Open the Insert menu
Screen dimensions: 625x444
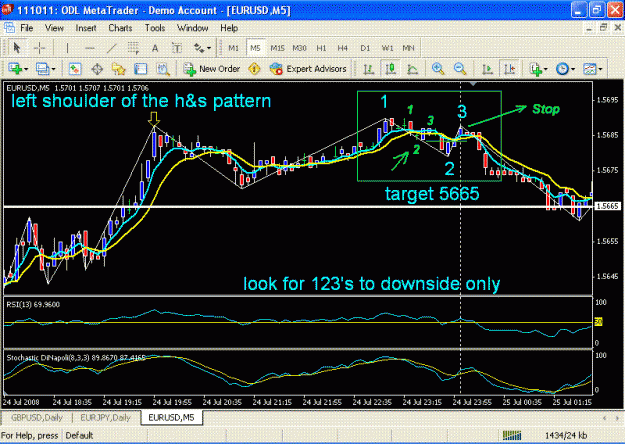[86, 28]
